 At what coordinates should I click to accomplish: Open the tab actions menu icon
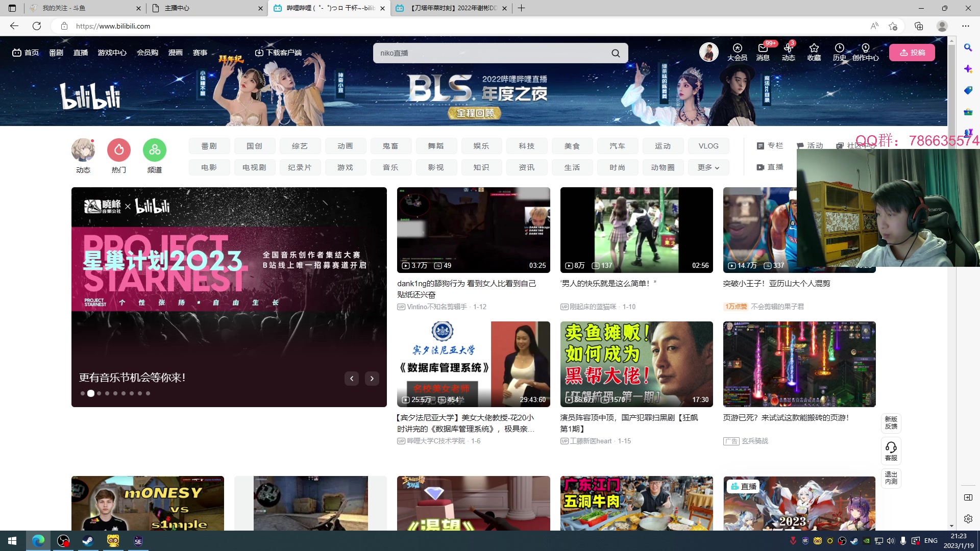click(12, 8)
